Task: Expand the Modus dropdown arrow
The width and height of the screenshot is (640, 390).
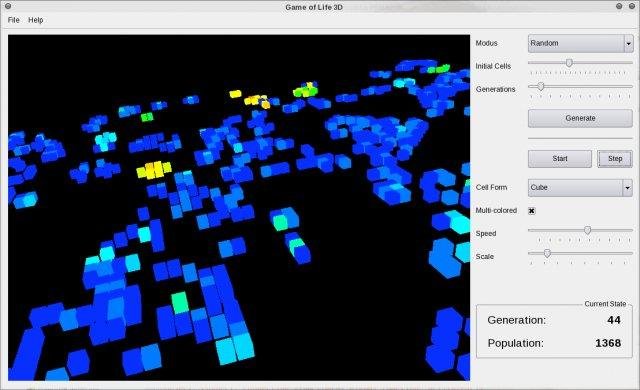Action: tap(629, 43)
